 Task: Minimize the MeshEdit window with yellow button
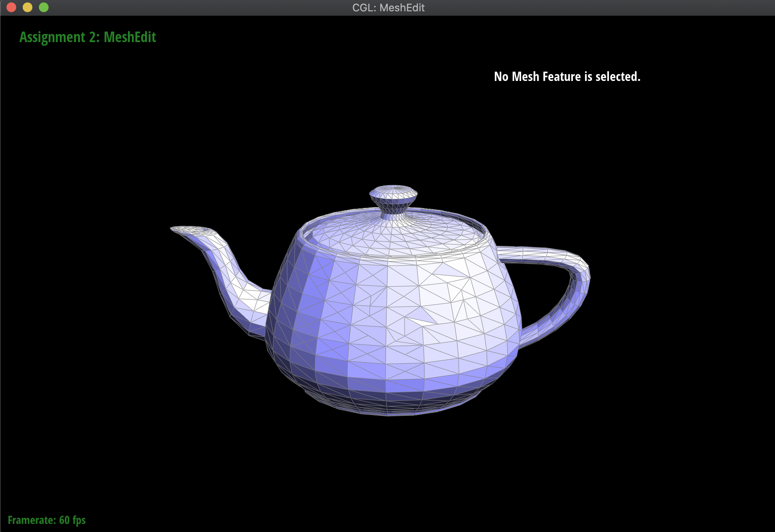pos(28,7)
